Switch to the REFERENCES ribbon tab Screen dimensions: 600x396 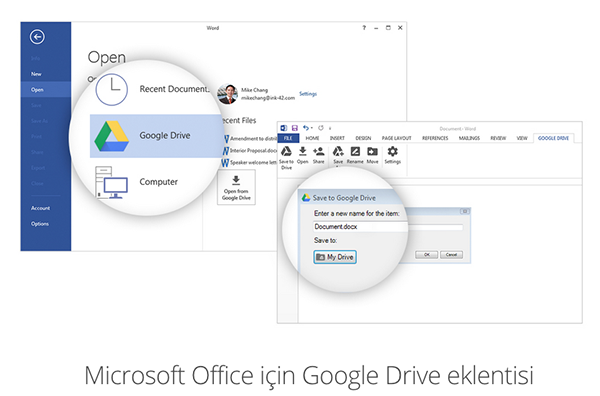(x=435, y=138)
